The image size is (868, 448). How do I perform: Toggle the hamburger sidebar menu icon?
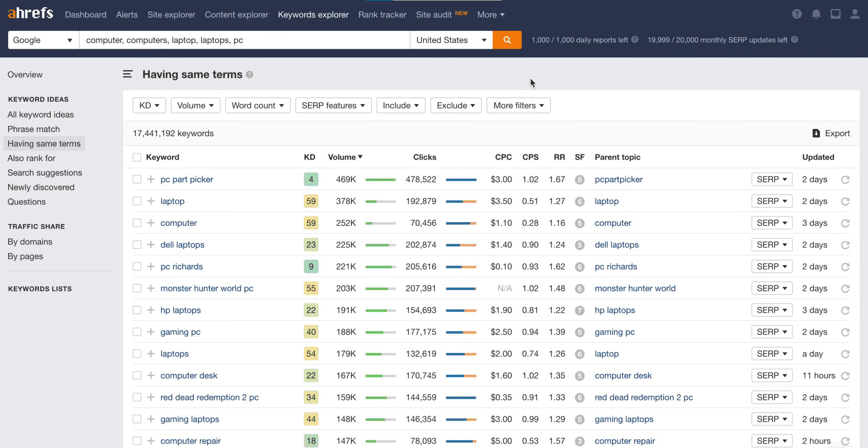pyautogui.click(x=127, y=74)
